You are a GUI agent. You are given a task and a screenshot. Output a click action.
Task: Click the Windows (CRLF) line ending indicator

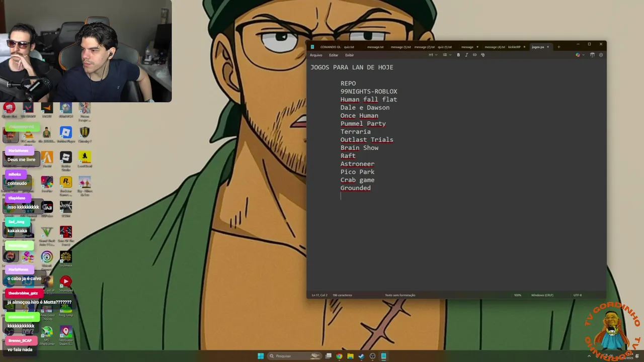click(542, 295)
